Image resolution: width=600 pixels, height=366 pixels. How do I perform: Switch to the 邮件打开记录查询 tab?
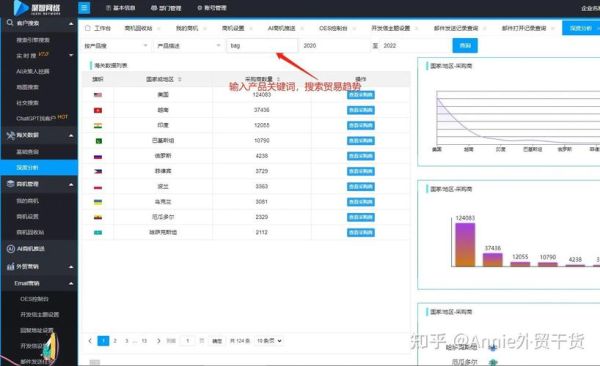coord(524,28)
